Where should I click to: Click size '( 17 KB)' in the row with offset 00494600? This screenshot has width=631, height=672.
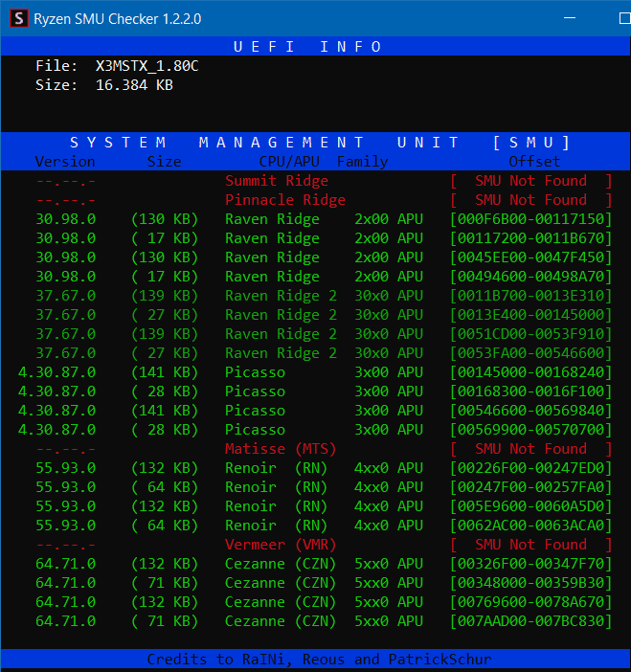(165, 277)
